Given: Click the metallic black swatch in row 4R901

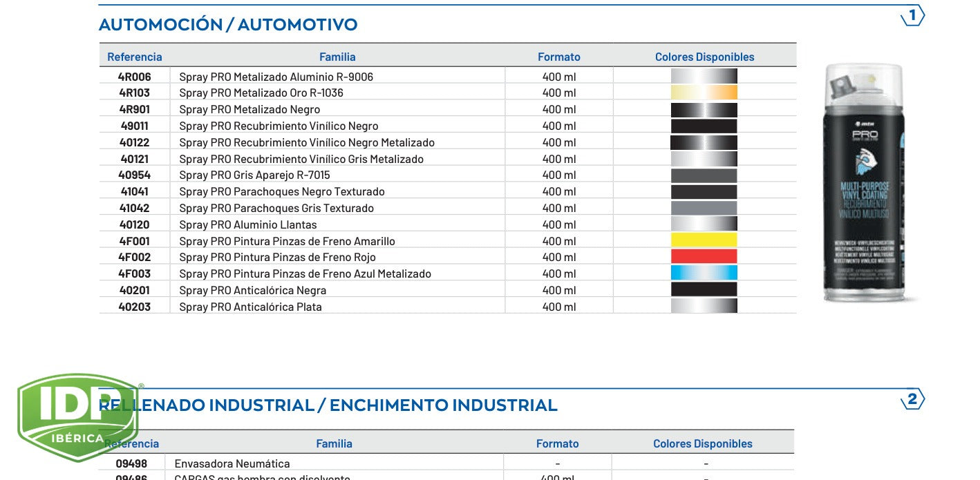Looking at the screenshot, I should point(704,109).
